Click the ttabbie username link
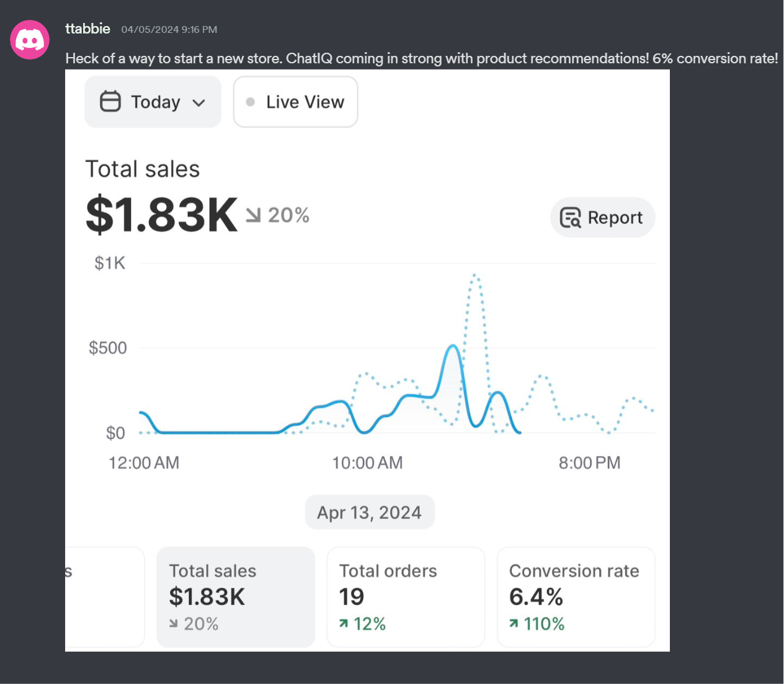Image resolution: width=784 pixels, height=684 pixels. [88, 29]
